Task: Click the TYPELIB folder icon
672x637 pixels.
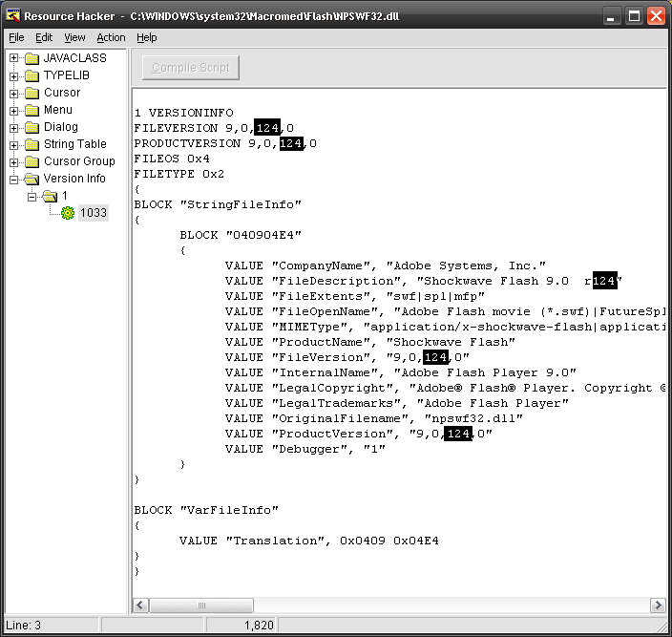Action: coord(32,75)
